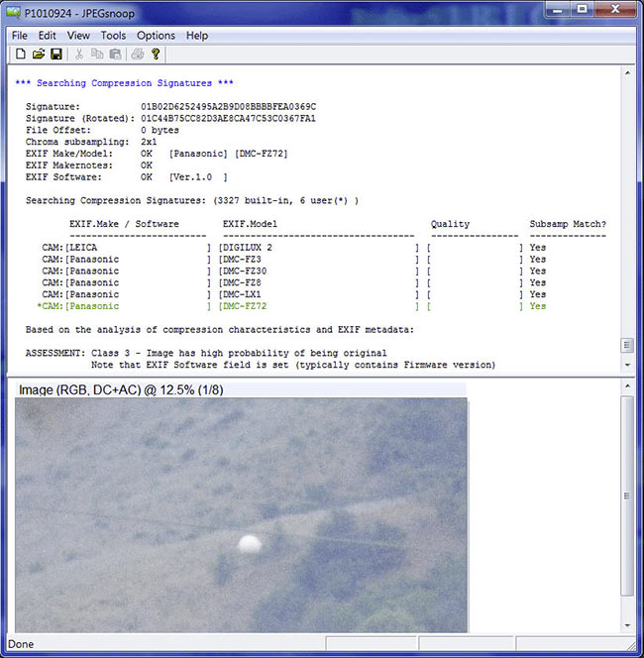Click the 'Done' status bar text
This screenshot has height=658, width=644.
tap(21, 644)
